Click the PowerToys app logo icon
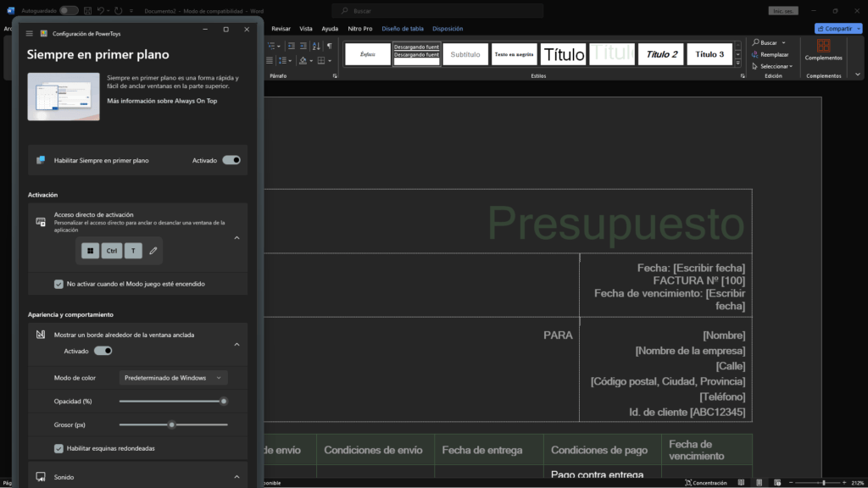This screenshot has width=868, height=488. pyautogui.click(x=44, y=33)
